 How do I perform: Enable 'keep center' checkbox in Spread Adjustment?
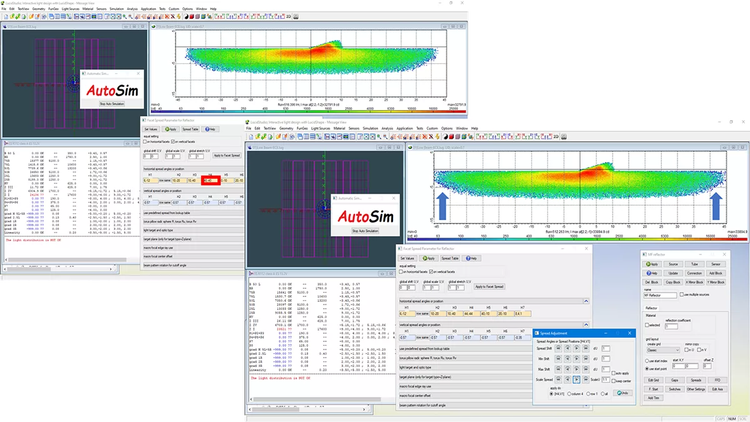click(613, 381)
